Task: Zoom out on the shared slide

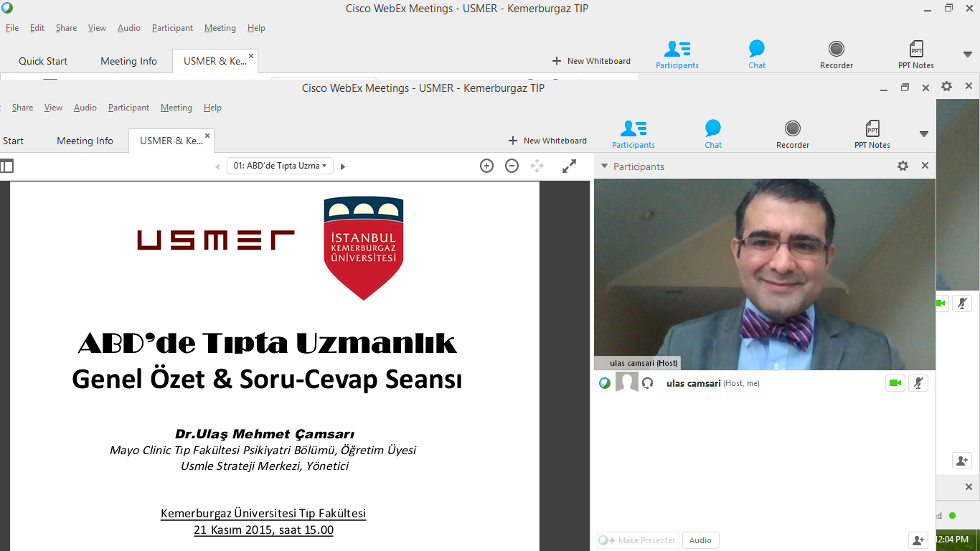Action: coord(512,166)
